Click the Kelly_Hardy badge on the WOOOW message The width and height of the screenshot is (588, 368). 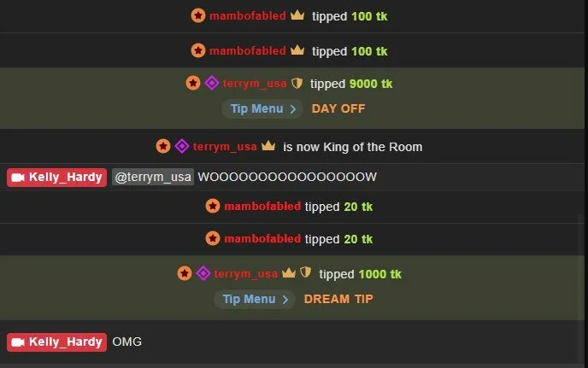pos(56,178)
